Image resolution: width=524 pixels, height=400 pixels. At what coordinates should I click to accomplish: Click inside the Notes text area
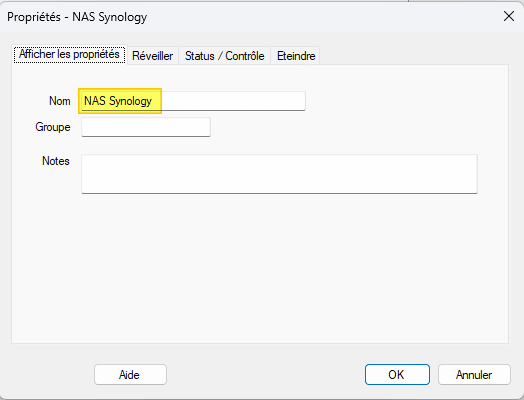click(279, 174)
